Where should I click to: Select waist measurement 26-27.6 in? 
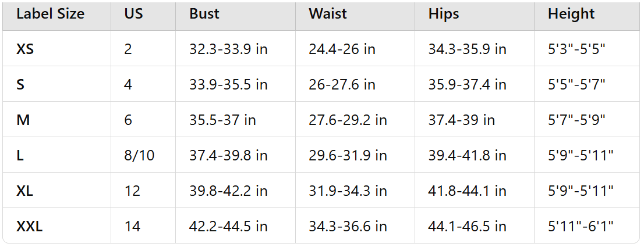342,85
